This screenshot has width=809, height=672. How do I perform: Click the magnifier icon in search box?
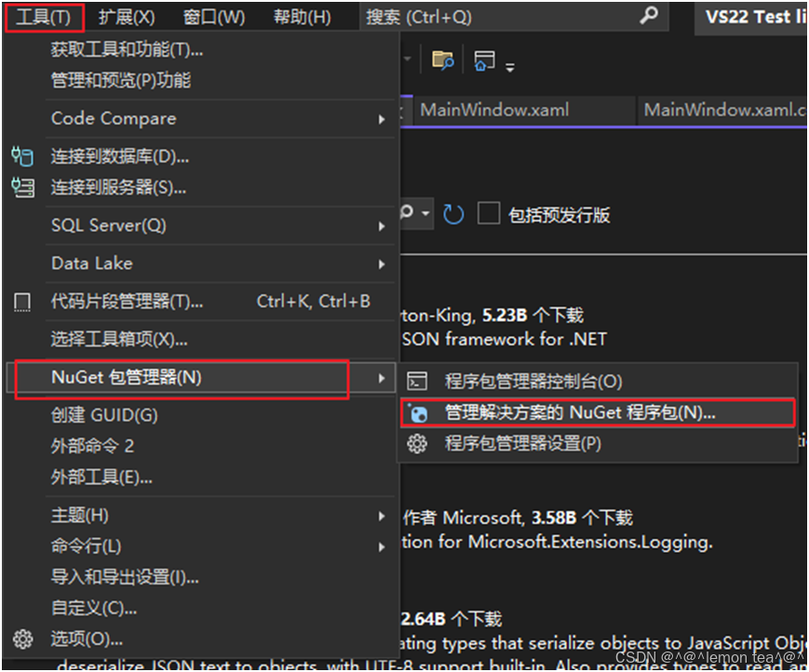click(649, 16)
